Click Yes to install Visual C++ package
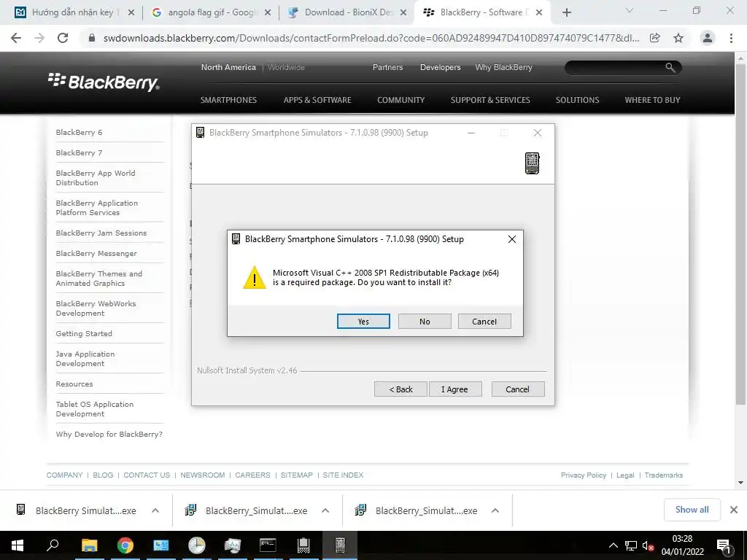The width and height of the screenshot is (747, 560). click(x=363, y=322)
